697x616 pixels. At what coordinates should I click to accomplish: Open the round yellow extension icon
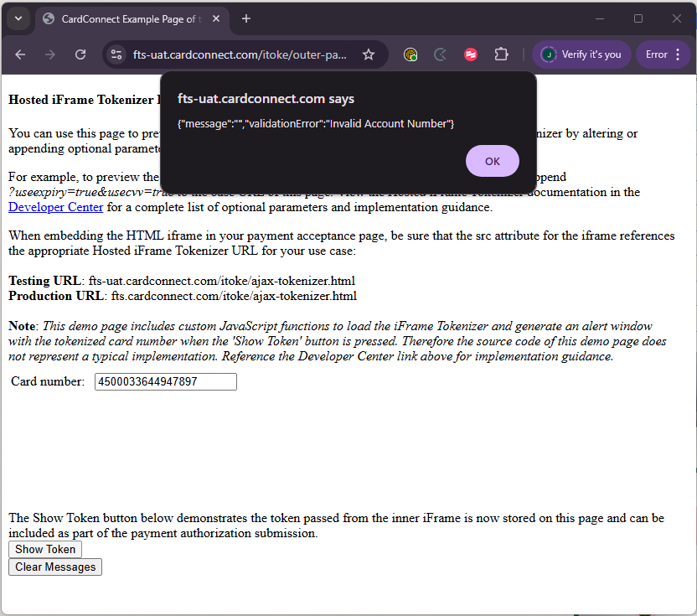click(x=410, y=54)
